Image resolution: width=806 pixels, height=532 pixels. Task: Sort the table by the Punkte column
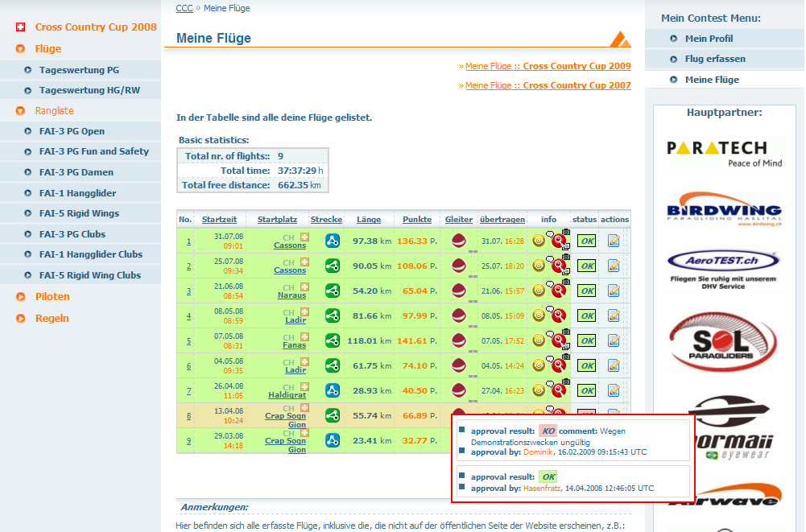417,220
